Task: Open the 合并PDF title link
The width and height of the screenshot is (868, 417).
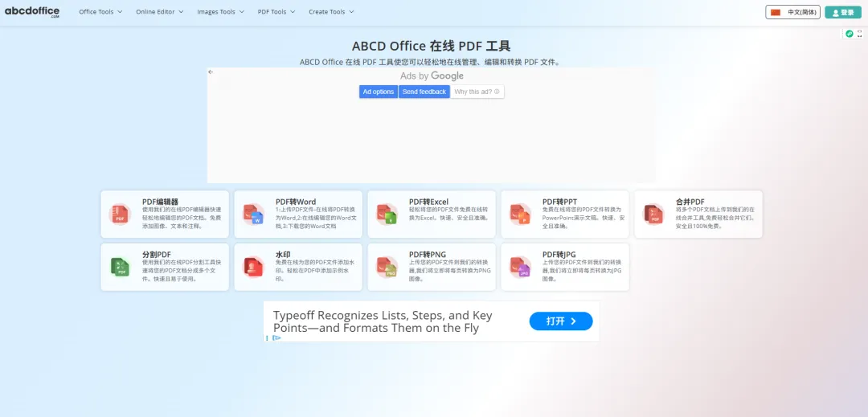Action: coord(690,202)
